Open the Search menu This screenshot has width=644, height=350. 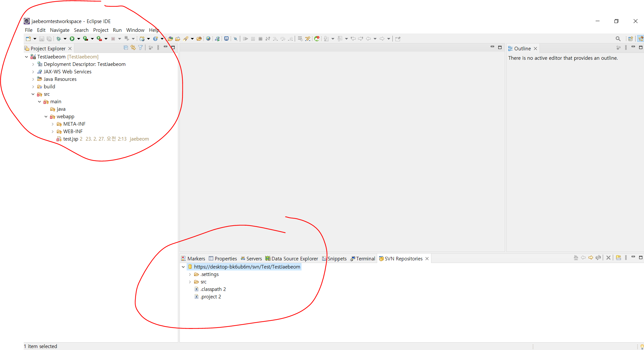pyautogui.click(x=81, y=30)
